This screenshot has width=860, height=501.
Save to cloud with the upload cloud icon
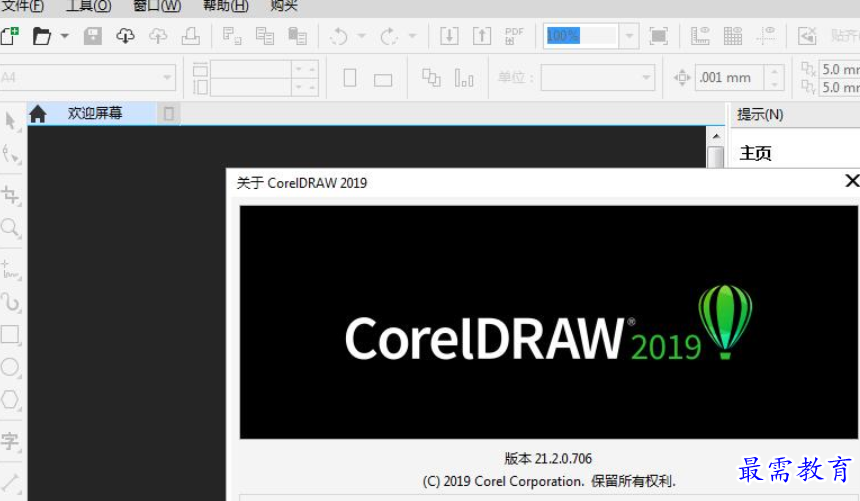tap(158, 36)
